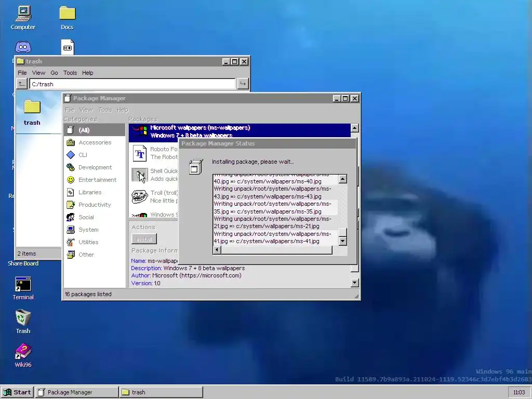Launch the Terminal desktop shortcut

pyautogui.click(x=23, y=288)
